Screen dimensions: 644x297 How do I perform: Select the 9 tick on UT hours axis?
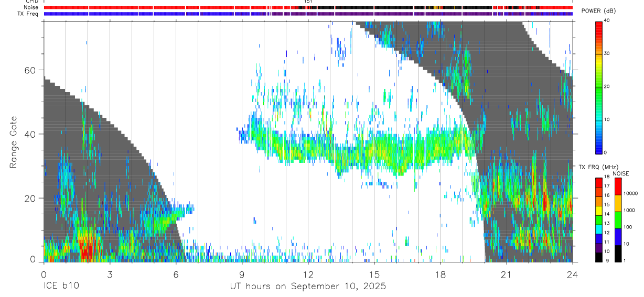pyautogui.click(x=242, y=274)
